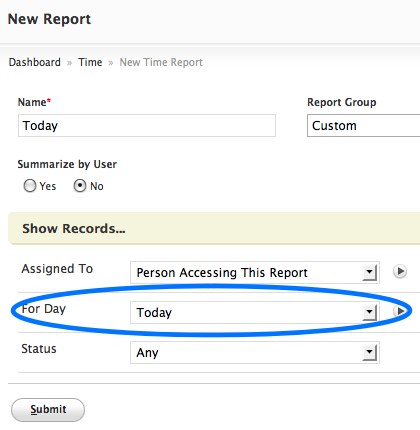Click the round arrow icon beside For Day
Viewport: 420px width, 430px height.
click(x=400, y=311)
